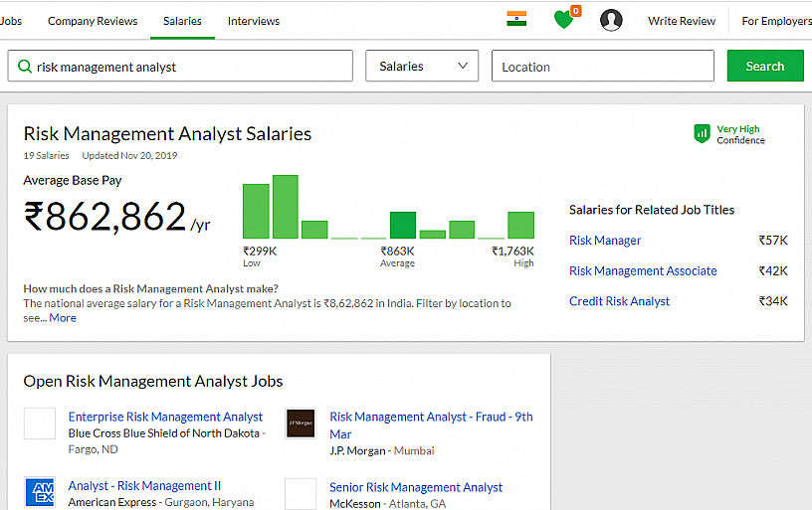The height and width of the screenshot is (510, 812).
Task: Click the dark green average salary bar
Action: [403, 225]
